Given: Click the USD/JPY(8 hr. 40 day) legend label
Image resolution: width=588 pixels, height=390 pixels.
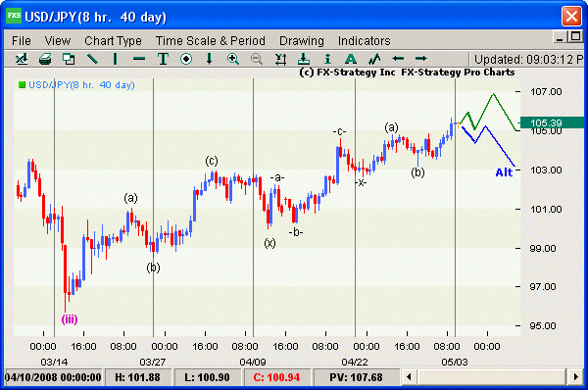Looking at the screenshot, I should 81,85.
